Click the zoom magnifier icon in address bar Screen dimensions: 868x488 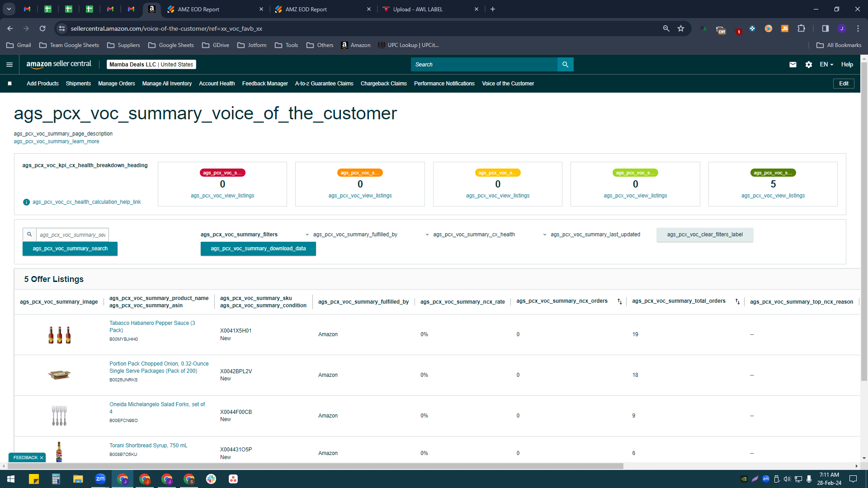(666, 28)
